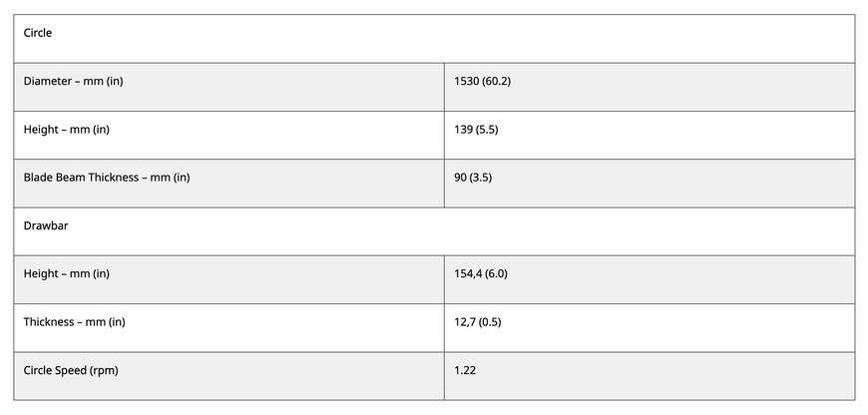Select the 90 (3.5) value cell
The image size is (868, 415).
click(x=649, y=183)
